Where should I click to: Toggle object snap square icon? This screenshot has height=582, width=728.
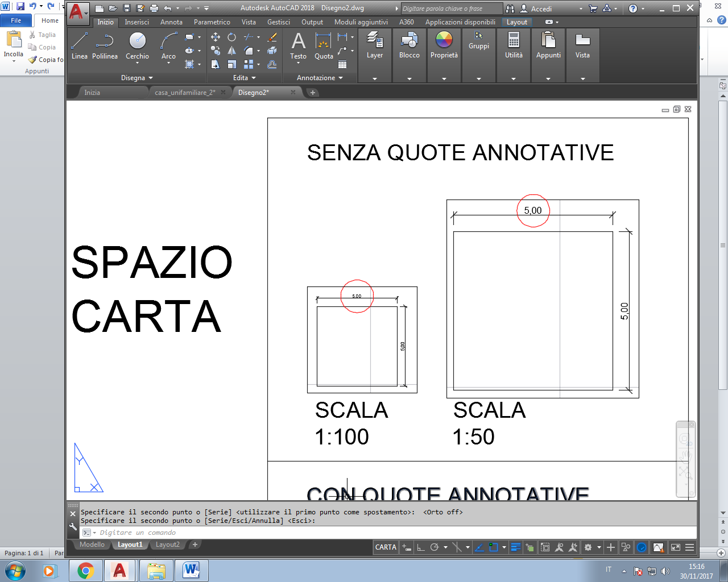[x=493, y=547]
